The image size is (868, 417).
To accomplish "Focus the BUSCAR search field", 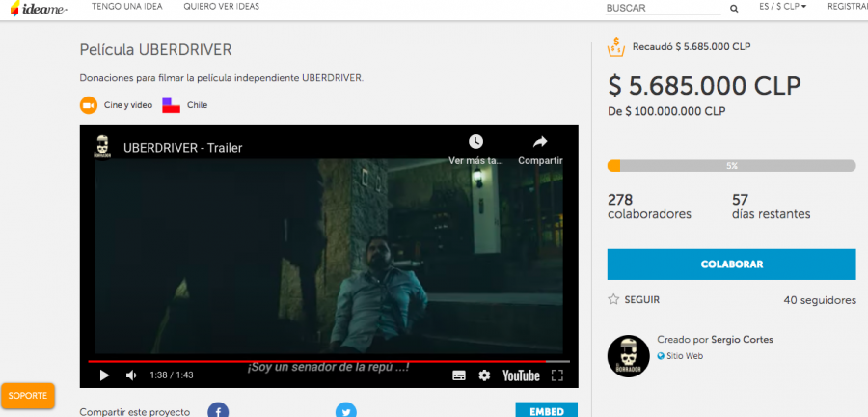I will [x=664, y=9].
